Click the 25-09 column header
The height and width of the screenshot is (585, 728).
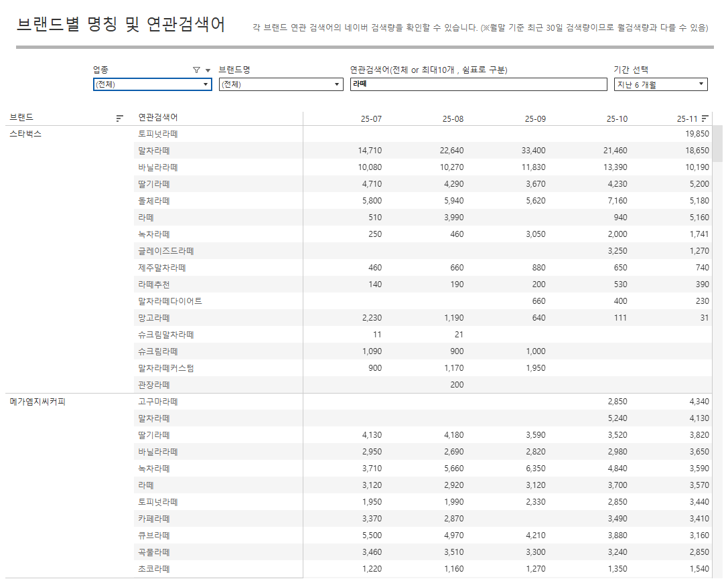pyautogui.click(x=535, y=119)
